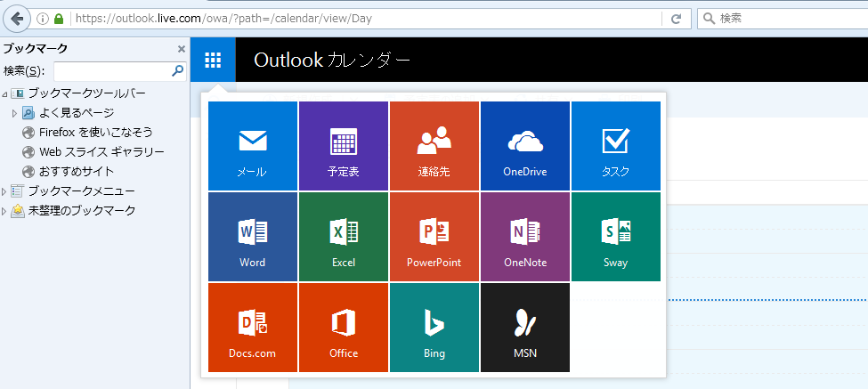Image resolution: width=868 pixels, height=389 pixels.
Task: Close the ブックマーク sidebar panel
Action: [181, 49]
